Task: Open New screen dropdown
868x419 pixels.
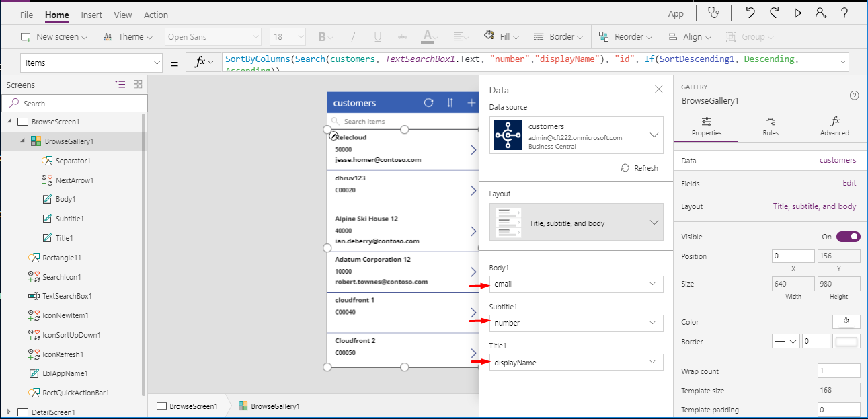Action: click(54, 37)
